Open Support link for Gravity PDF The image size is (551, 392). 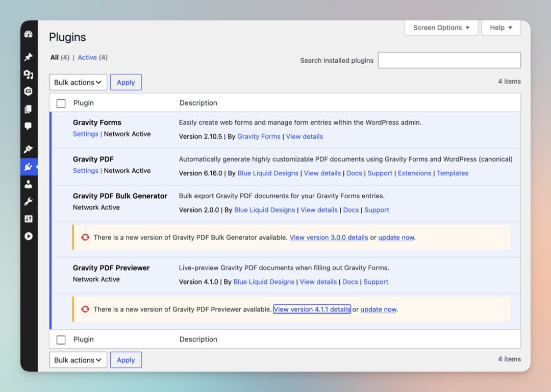coord(380,173)
